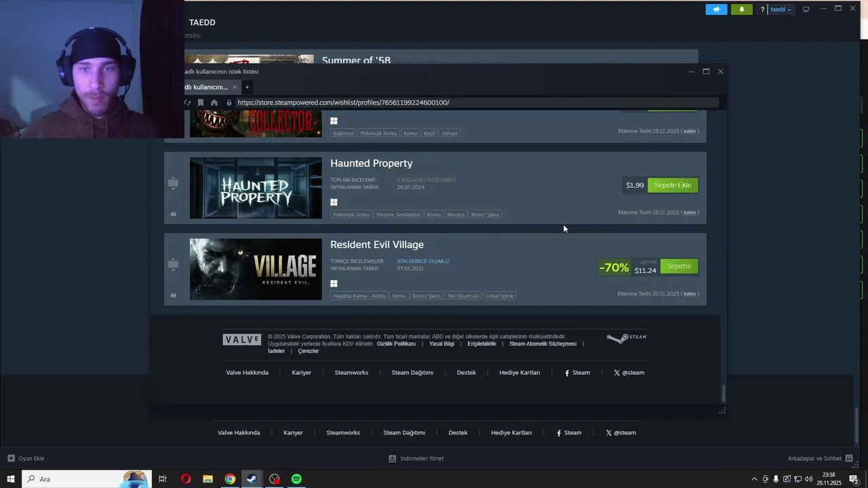868x488 pixels.
Task: Open Arkadaşlar ve Sohbet panel
Action: (x=821, y=458)
